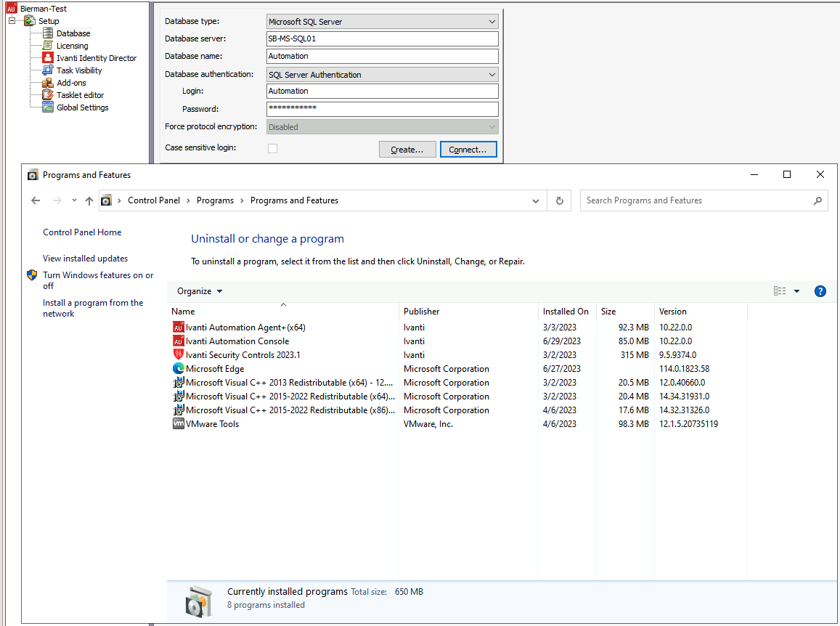Click the Microsoft Edge program icon
This screenshot has width=840, height=626.
(179, 369)
